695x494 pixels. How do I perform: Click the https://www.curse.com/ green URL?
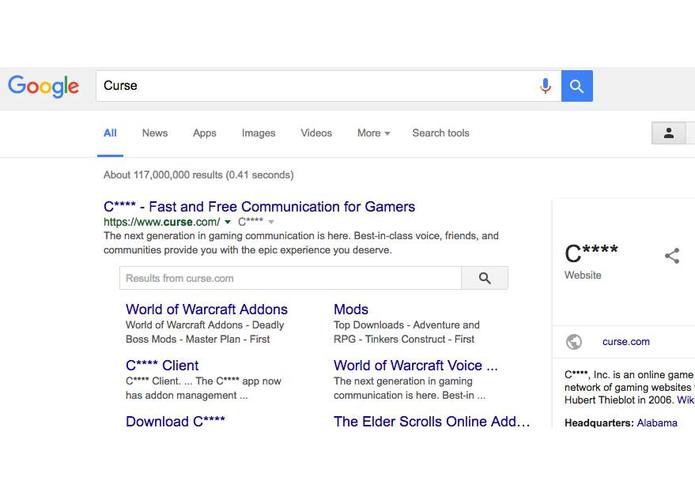[x=161, y=222]
